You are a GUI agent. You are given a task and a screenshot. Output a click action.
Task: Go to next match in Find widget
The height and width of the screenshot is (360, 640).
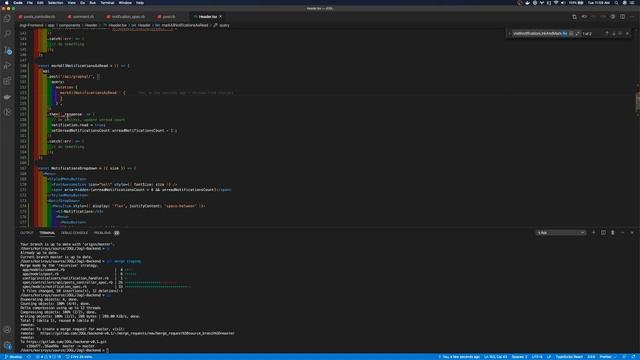613,33
